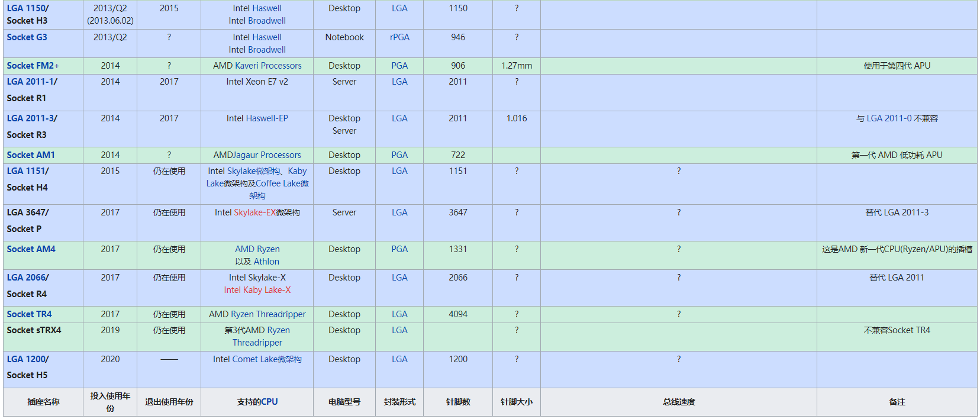Open the Comet Lake微架构 link

(x=267, y=359)
